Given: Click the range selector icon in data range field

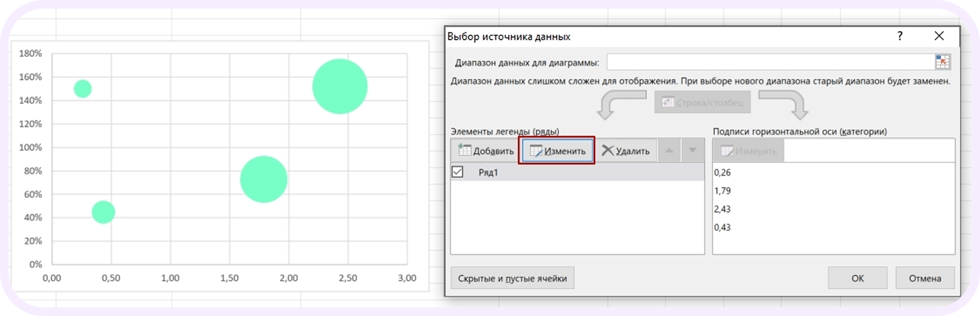Looking at the screenshot, I should click(x=942, y=62).
